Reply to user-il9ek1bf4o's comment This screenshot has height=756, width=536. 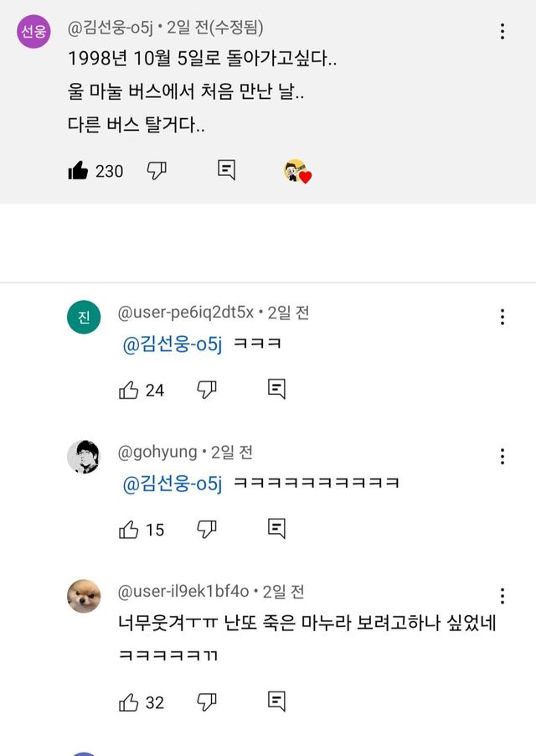[x=276, y=701]
